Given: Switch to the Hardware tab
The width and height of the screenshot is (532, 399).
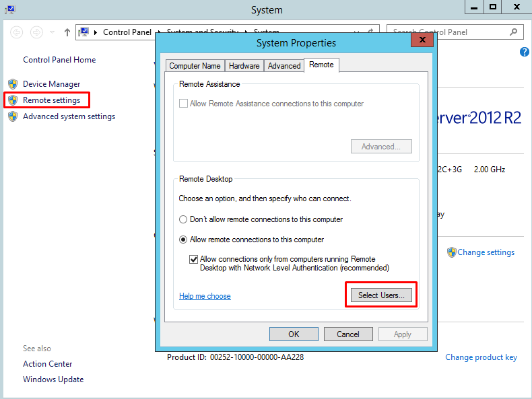Looking at the screenshot, I should (x=244, y=66).
